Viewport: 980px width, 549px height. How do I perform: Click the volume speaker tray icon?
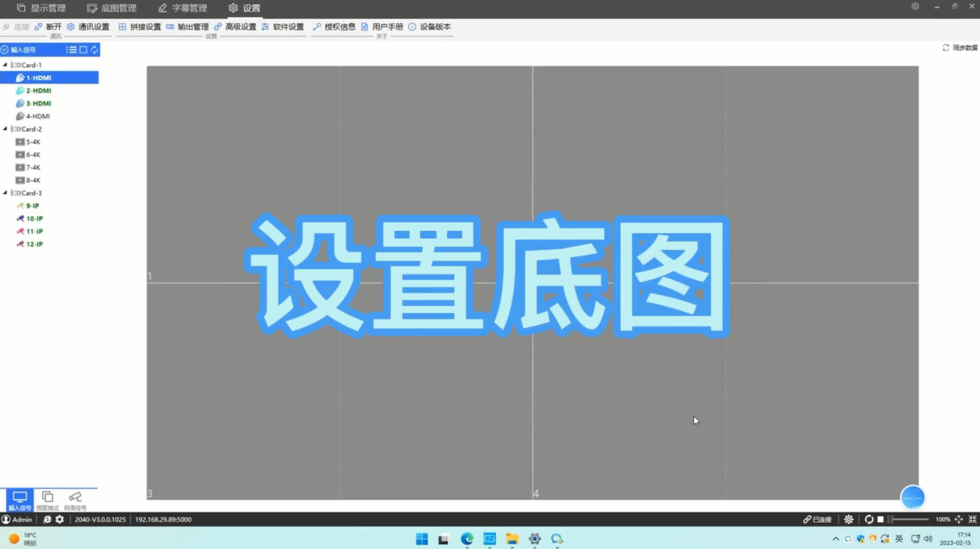click(x=928, y=539)
